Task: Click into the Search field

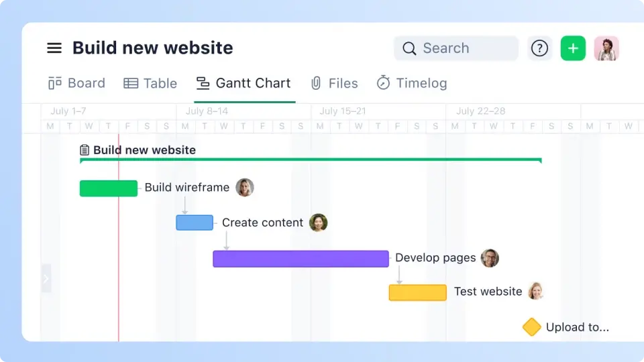Action: (456, 48)
